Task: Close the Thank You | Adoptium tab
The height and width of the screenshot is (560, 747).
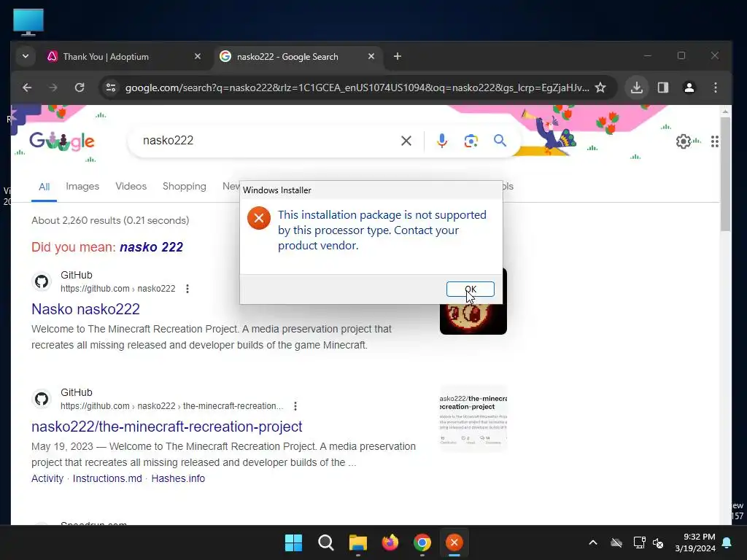Action: click(x=197, y=56)
